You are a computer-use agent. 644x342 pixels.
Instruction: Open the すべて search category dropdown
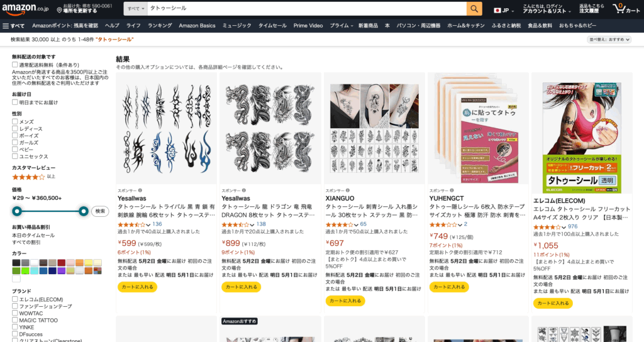coord(136,9)
